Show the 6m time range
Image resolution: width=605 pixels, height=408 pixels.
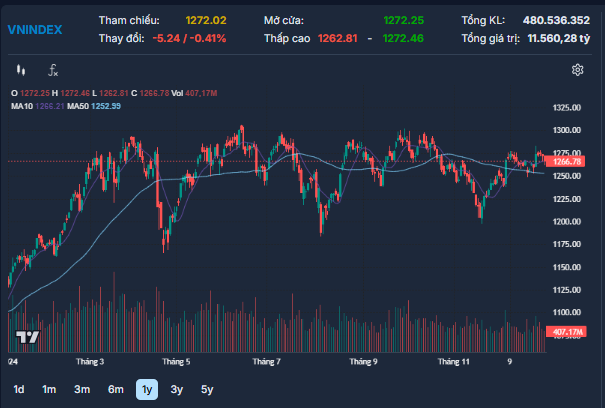(x=115, y=389)
